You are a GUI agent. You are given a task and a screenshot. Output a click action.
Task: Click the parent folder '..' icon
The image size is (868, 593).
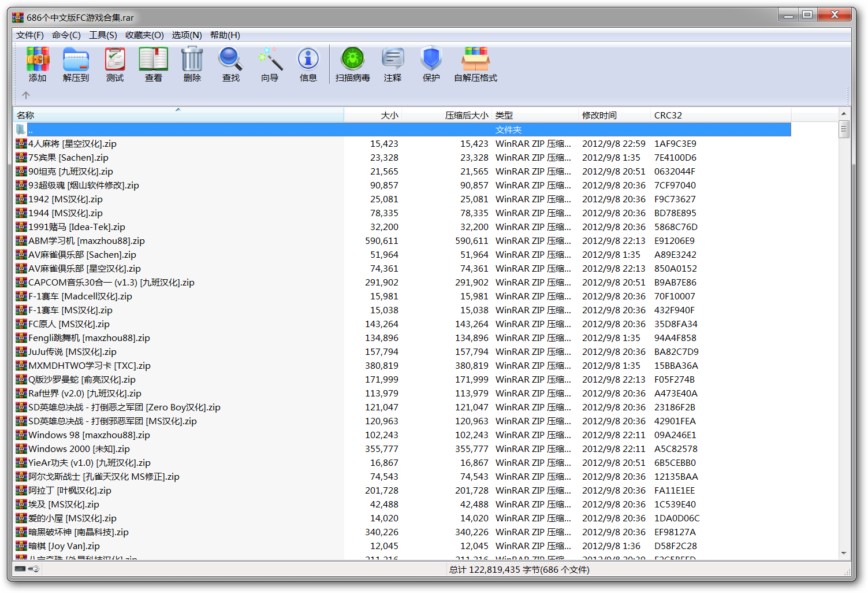[21, 129]
